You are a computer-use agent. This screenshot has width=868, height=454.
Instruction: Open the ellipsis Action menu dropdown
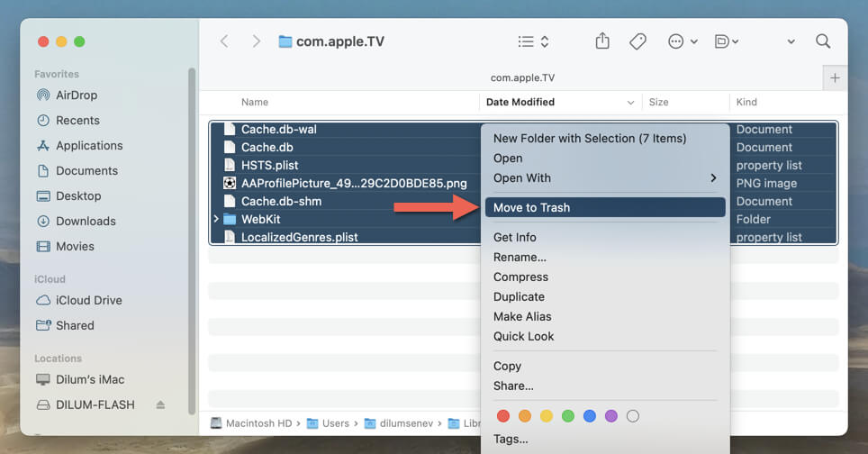click(x=680, y=41)
